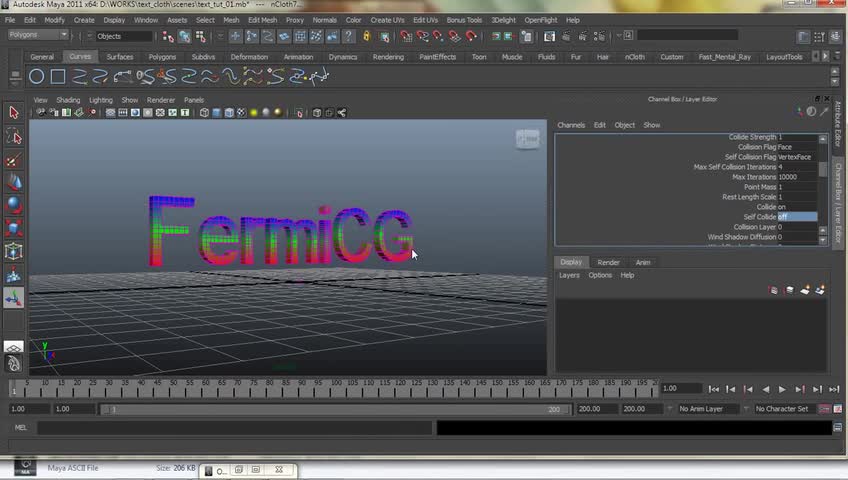The height and width of the screenshot is (480, 848).
Task: Switch to the nCloth shelf tab
Action: tap(635, 57)
